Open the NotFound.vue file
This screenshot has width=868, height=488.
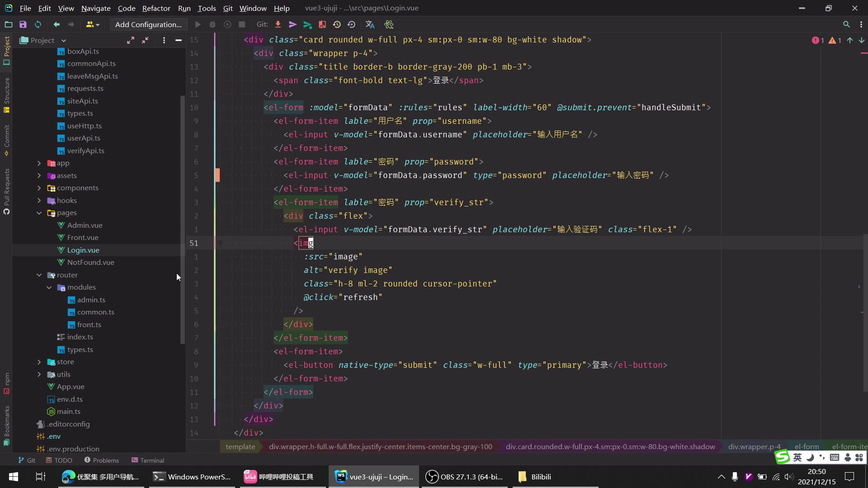tap(90, 263)
